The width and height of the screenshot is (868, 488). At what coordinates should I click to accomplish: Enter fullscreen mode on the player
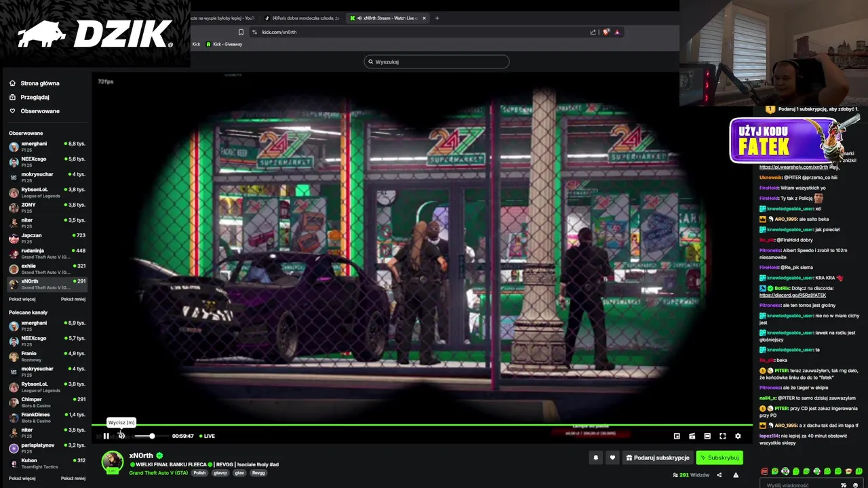[722, 436]
